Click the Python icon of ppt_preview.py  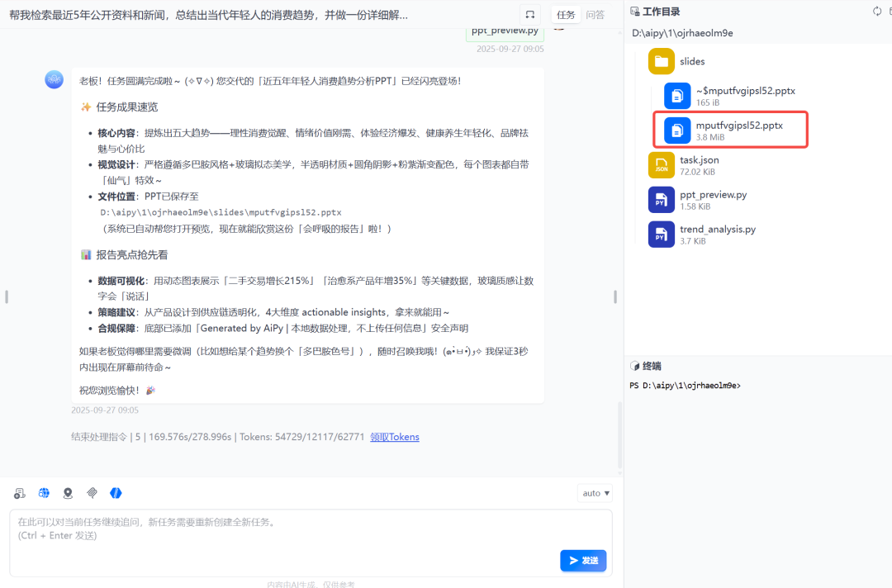point(661,199)
